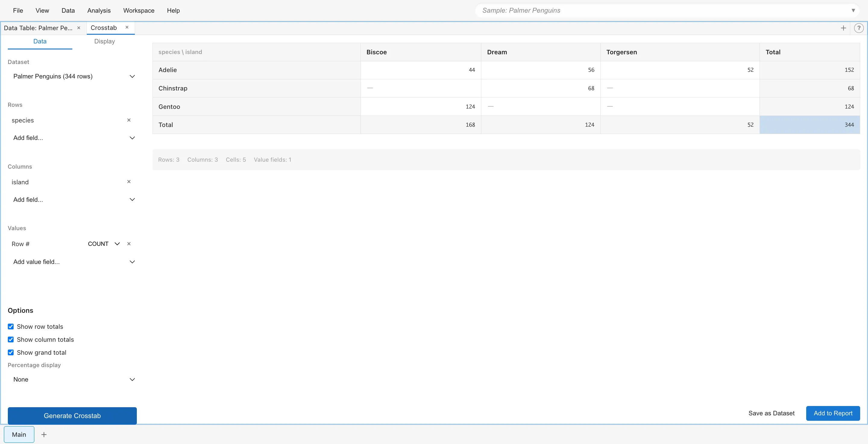Add a new sheet next to Main

click(x=44, y=435)
